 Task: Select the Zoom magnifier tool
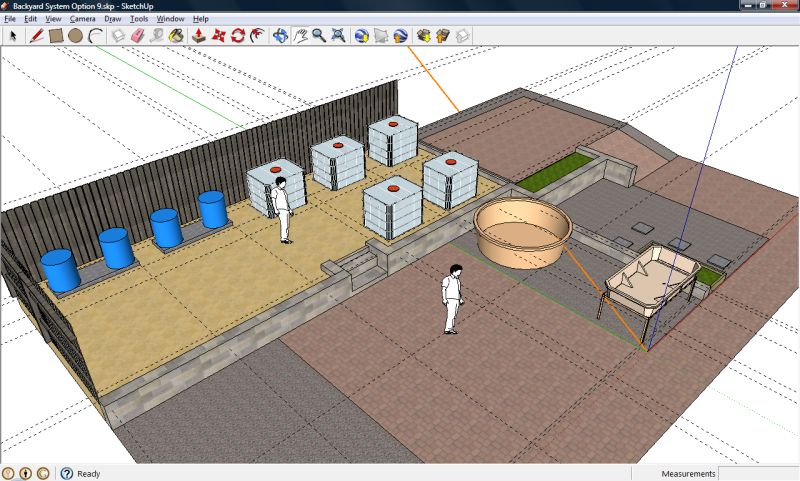tap(319, 36)
